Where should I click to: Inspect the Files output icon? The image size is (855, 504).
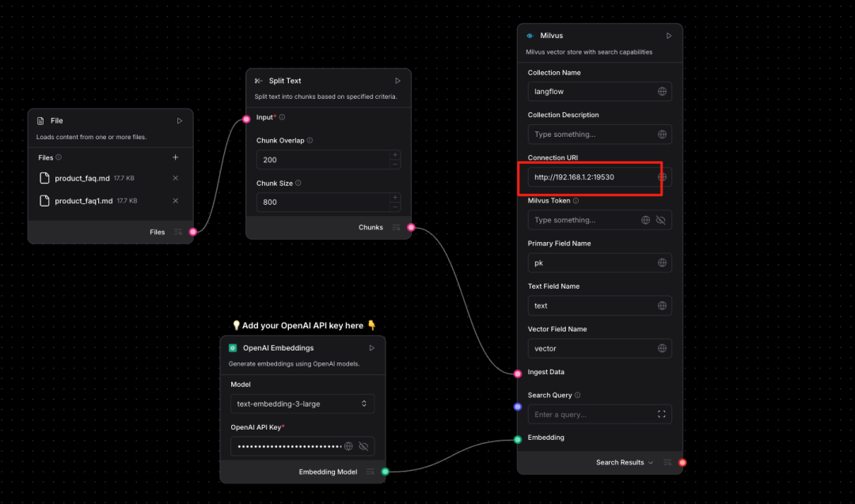(x=178, y=232)
